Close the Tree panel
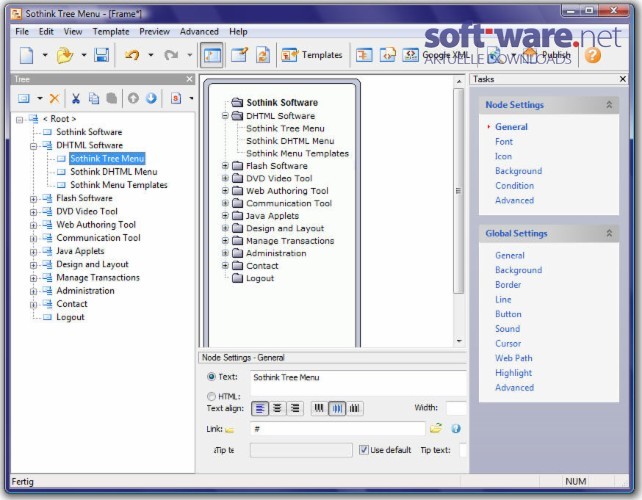The image size is (642, 500). pyautogui.click(x=189, y=79)
